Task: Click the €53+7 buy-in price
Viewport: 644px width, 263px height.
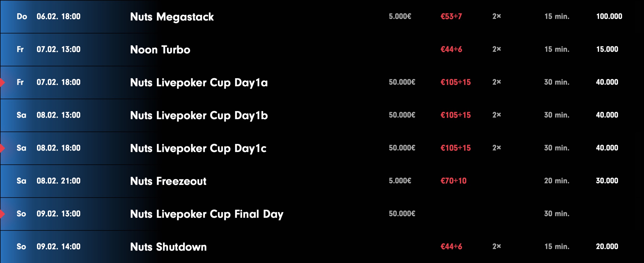Action: coord(451,16)
